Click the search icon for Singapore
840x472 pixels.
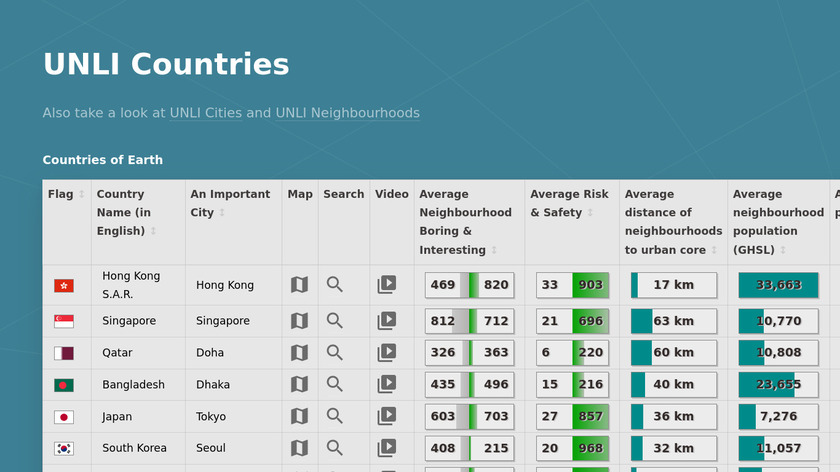335,321
